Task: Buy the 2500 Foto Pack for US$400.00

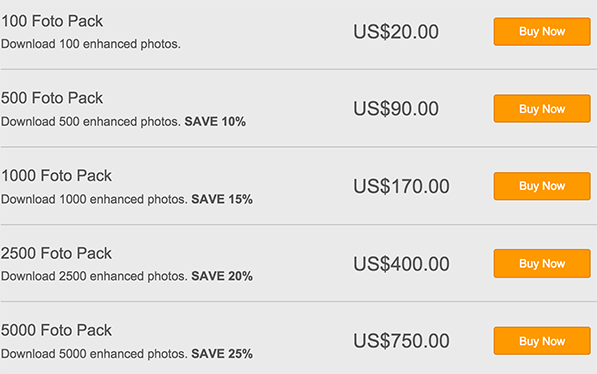Action: click(542, 264)
